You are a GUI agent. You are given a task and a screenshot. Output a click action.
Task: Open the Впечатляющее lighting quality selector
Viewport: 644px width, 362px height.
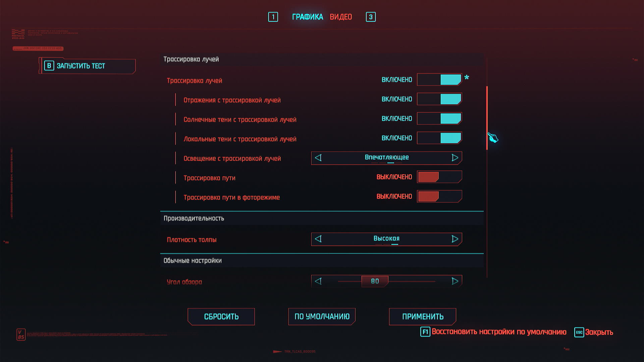387,158
